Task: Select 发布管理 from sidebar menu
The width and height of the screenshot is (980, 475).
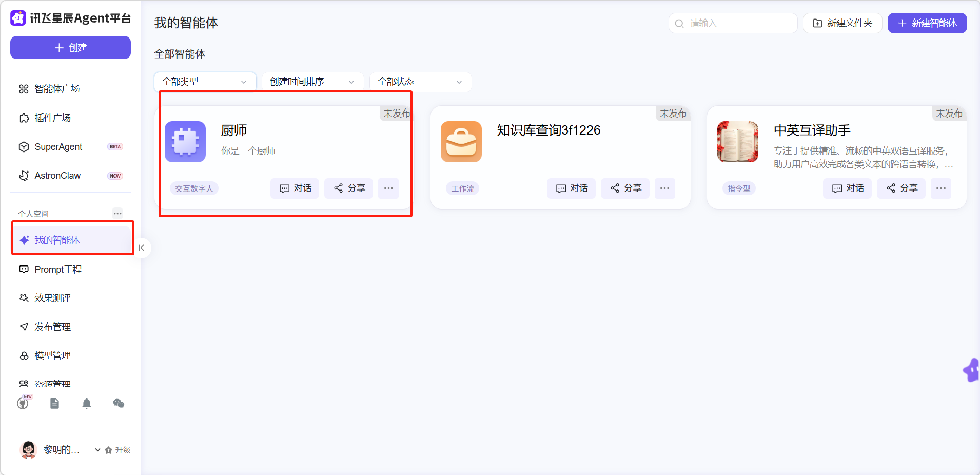Action: [x=52, y=327]
